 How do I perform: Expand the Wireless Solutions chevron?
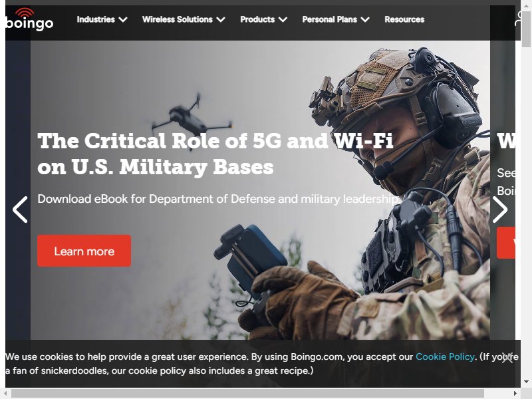pos(221,20)
